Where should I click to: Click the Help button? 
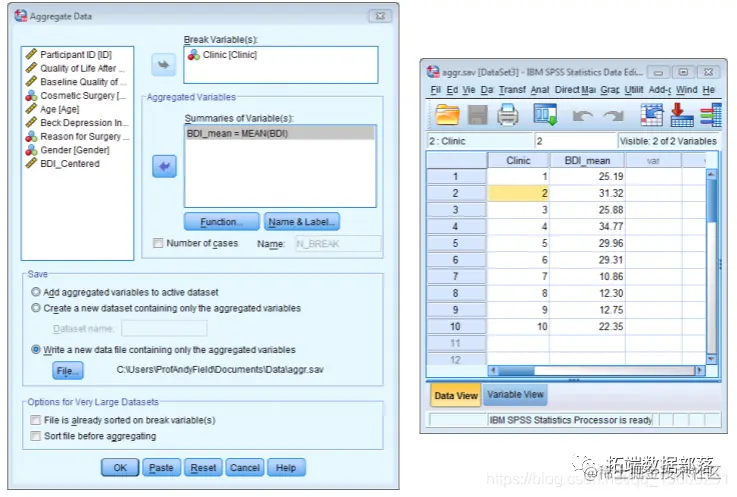click(x=286, y=468)
